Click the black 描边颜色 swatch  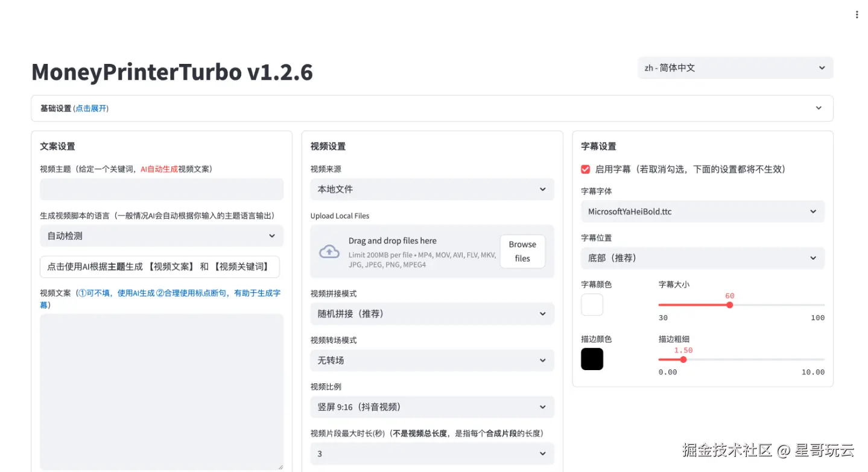pos(592,359)
